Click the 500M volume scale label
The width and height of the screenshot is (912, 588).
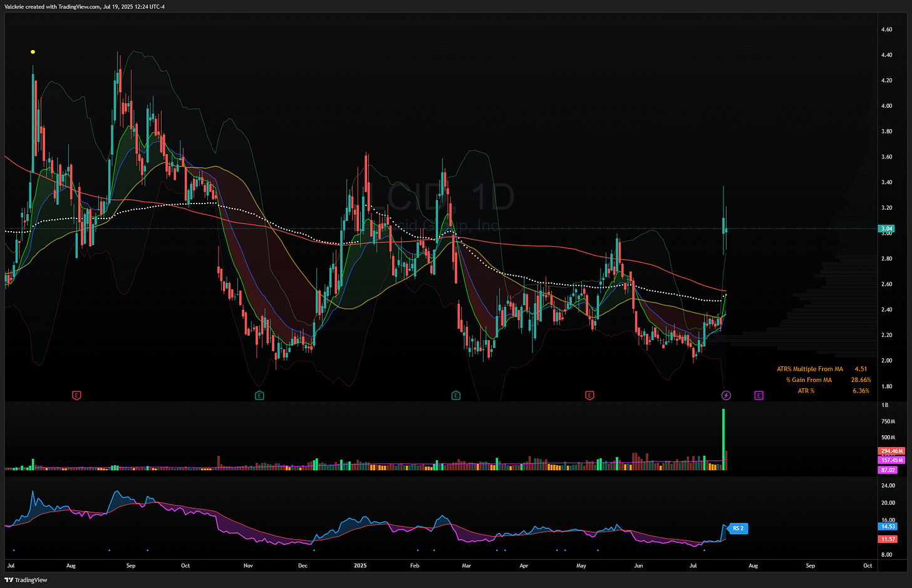pyautogui.click(x=888, y=437)
